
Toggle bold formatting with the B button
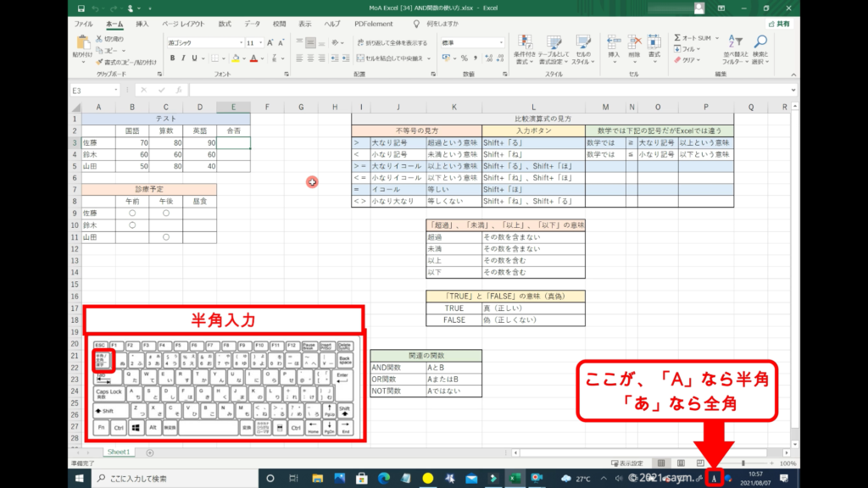click(172, 58)
